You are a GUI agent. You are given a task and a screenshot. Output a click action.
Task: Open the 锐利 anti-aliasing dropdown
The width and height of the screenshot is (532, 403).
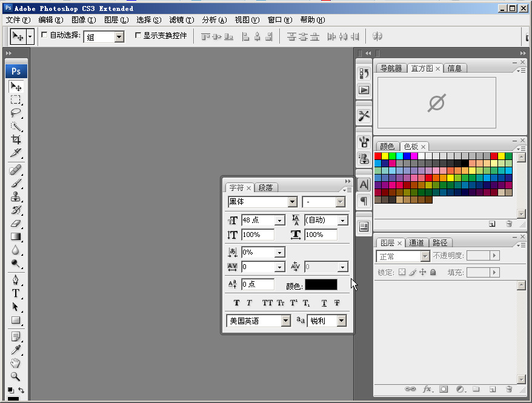pos(342,321)
